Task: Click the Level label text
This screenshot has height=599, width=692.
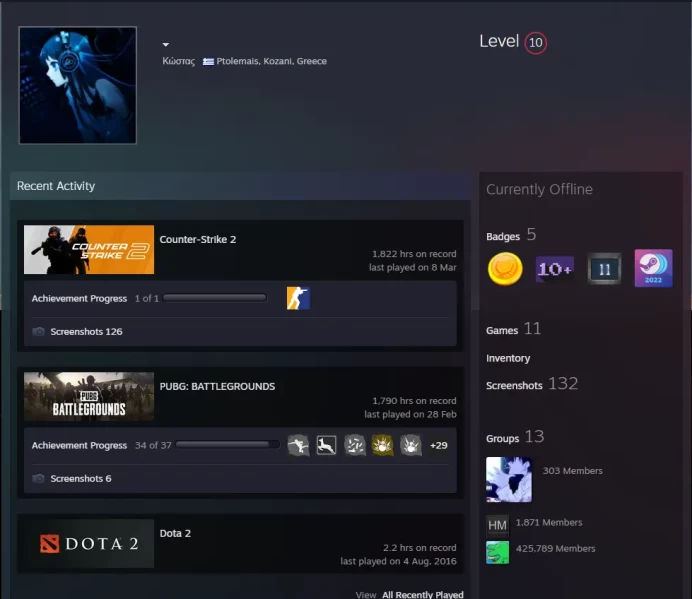Action: click(499, 41)
